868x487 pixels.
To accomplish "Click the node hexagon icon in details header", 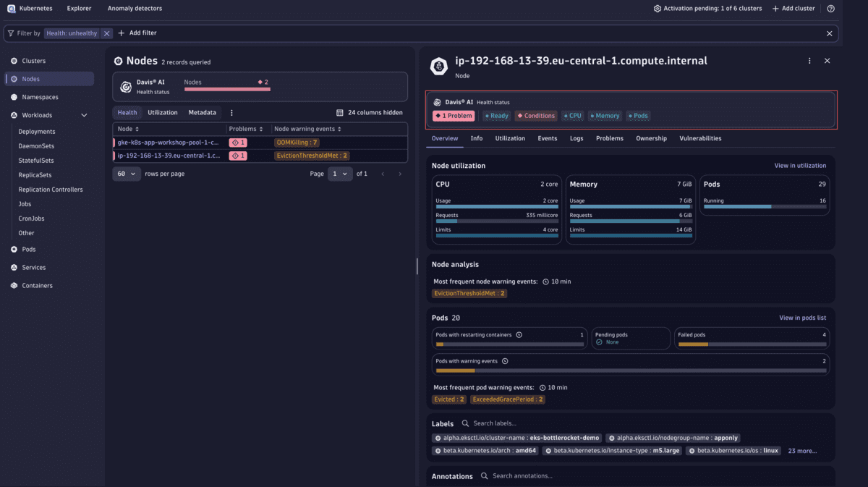I will [439, 67].
